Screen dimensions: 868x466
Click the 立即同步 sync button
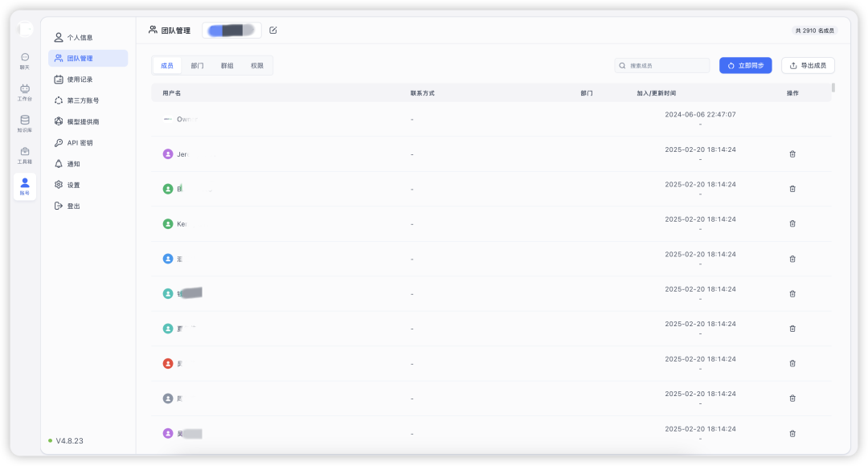745,65
